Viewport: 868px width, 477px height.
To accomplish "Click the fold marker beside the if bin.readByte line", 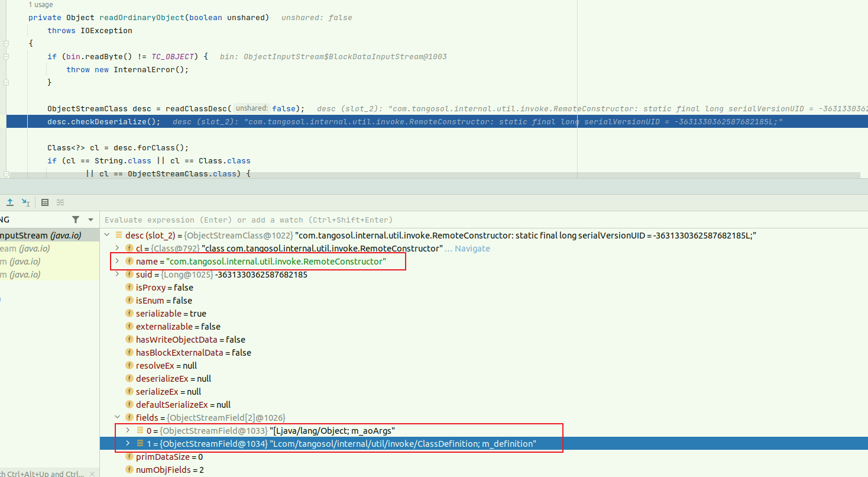I will click(6, 57).
